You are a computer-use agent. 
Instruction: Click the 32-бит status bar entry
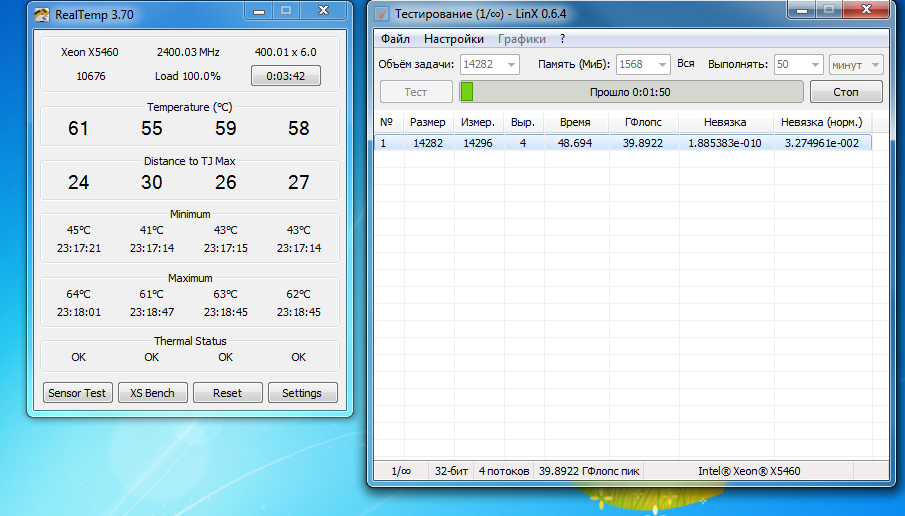[x=451, y=471]
